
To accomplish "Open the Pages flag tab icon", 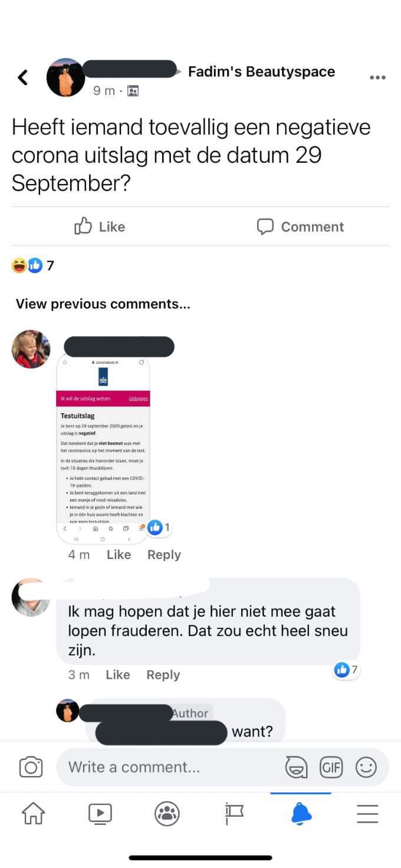I will [234, 814].
